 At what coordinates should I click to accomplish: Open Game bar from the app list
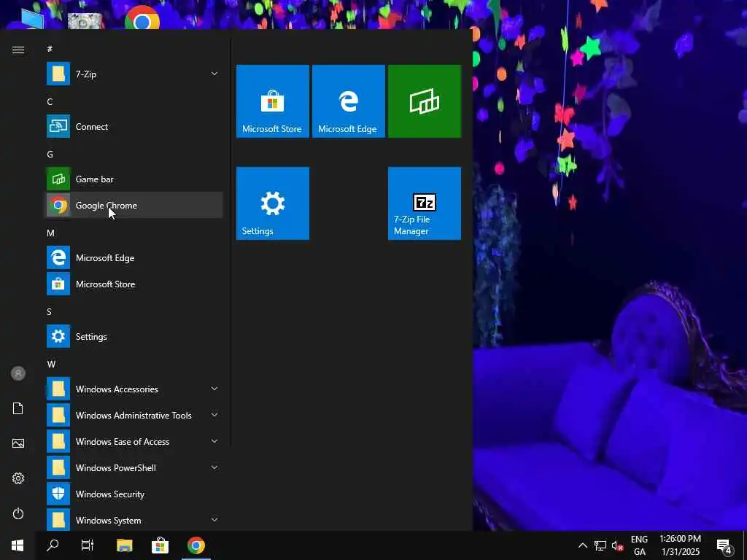click(x=133, y=179)
